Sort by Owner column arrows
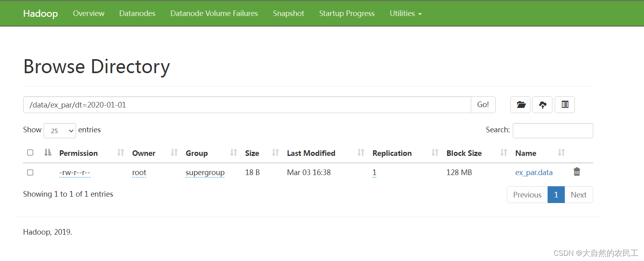 (174, 153)
